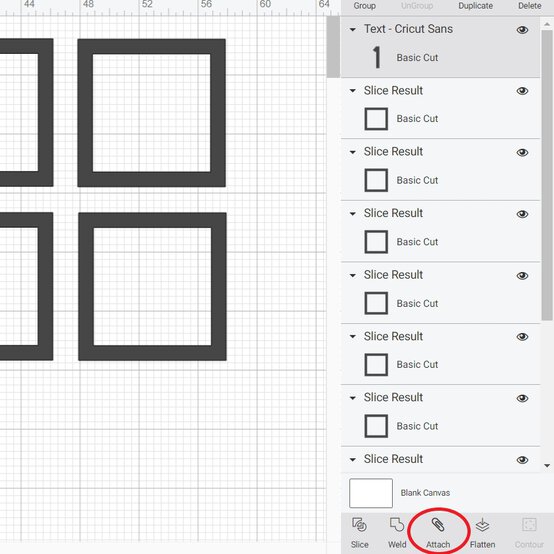Screen dimensions: 554x554
Task: Toggle visibility of the second Slice Result layer
Action: pos(522,153)
